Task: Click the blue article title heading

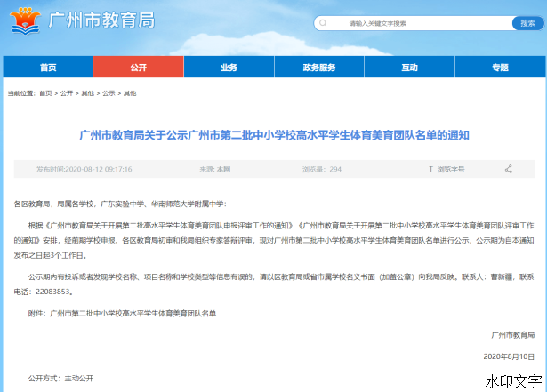Action: (274, 135)
